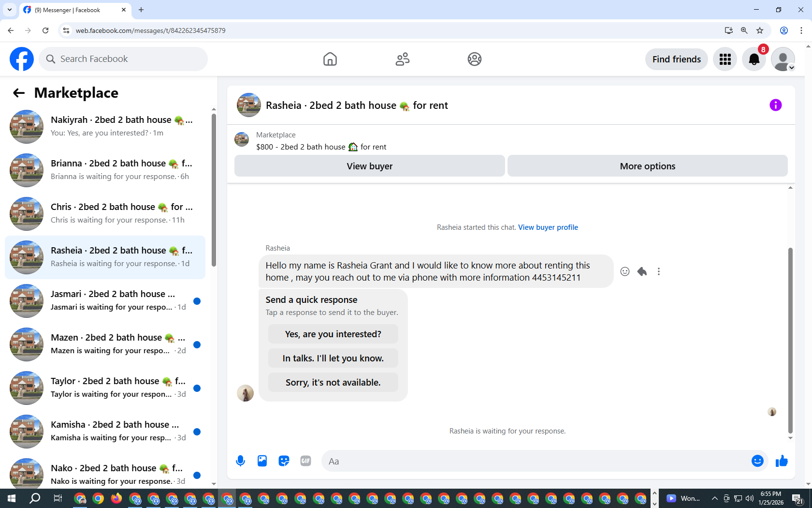This screenshot has width=812, height=508.
Task: Open Nako's conversation
Action: (105, 474)
